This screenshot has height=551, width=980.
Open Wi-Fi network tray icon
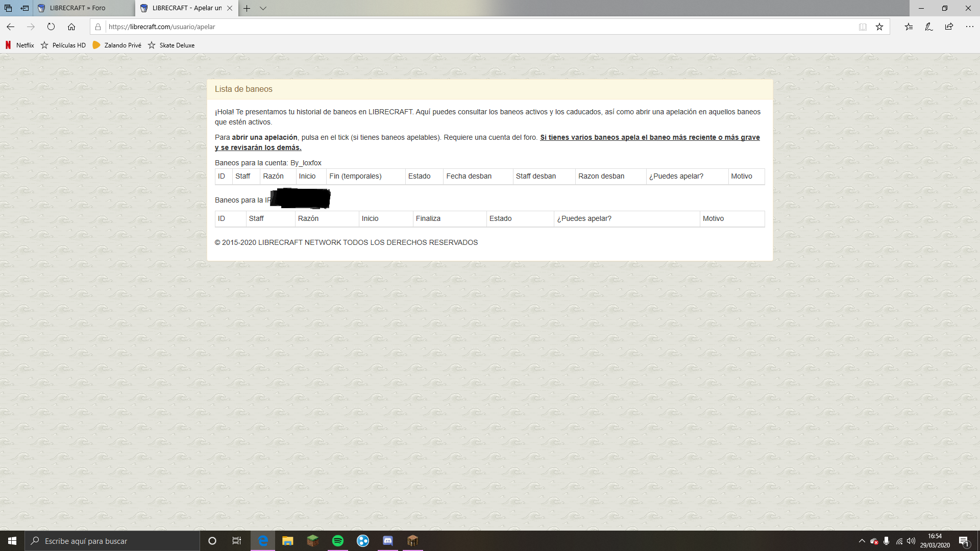click(899, 541)
